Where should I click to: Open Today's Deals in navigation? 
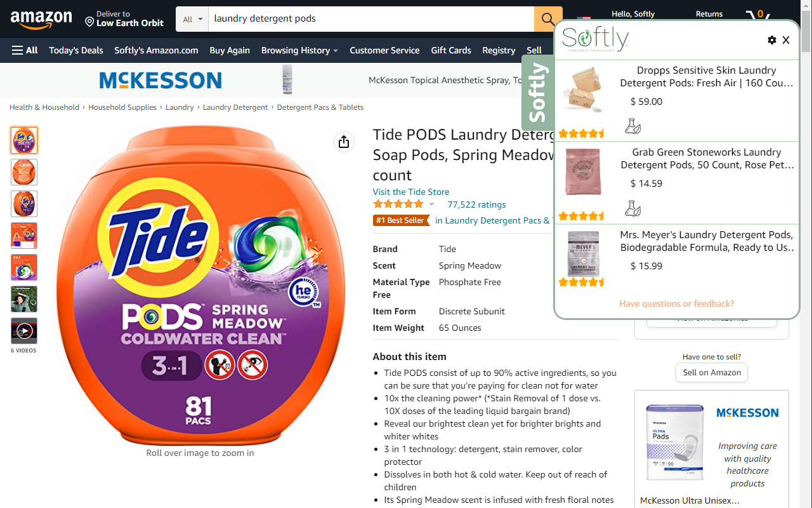click(76, 50)
